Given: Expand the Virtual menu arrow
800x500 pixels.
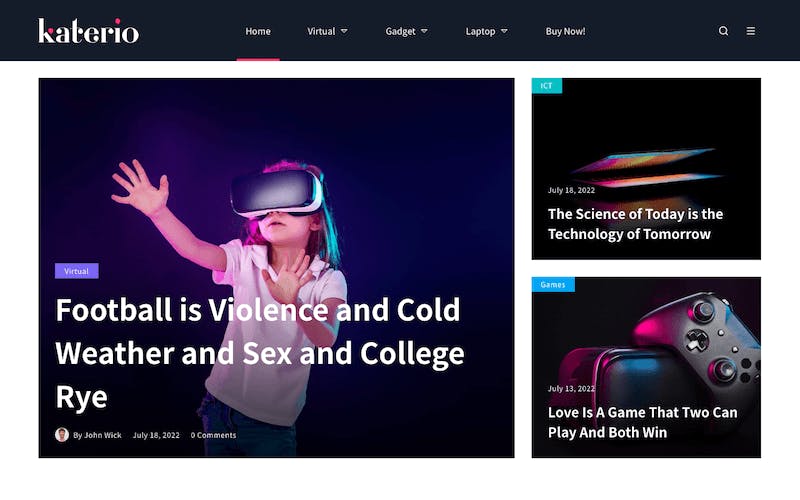Looking at the screenshot, I should click(344, 31).
